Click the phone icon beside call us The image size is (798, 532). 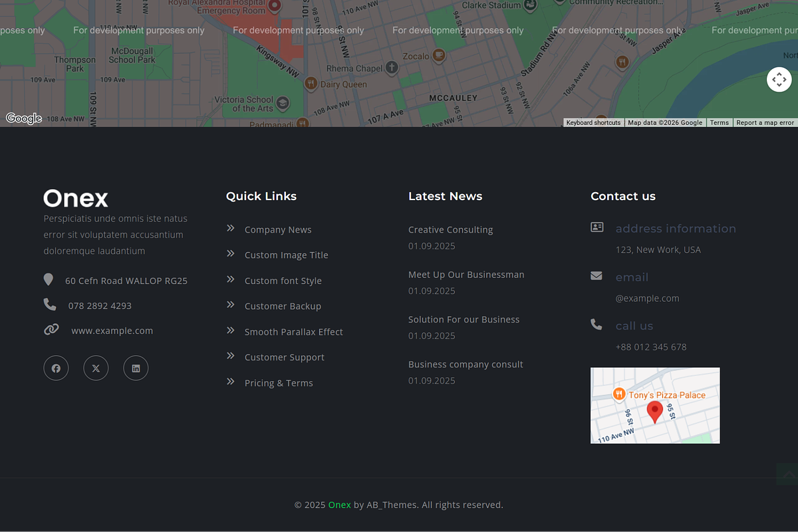(597, 325)
